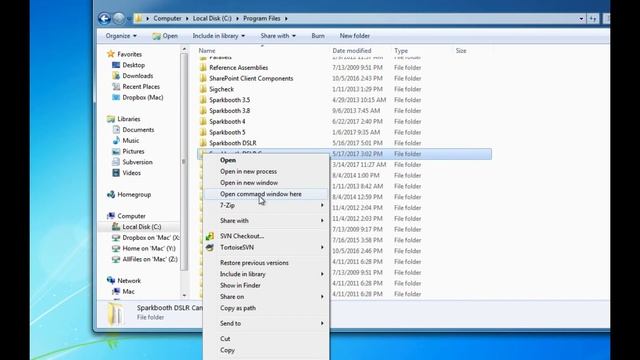Viewport: 640px width, 360px height.
Task: Click the navigation pane scrollbar down arrow
Action: click(x=184, y=295)
